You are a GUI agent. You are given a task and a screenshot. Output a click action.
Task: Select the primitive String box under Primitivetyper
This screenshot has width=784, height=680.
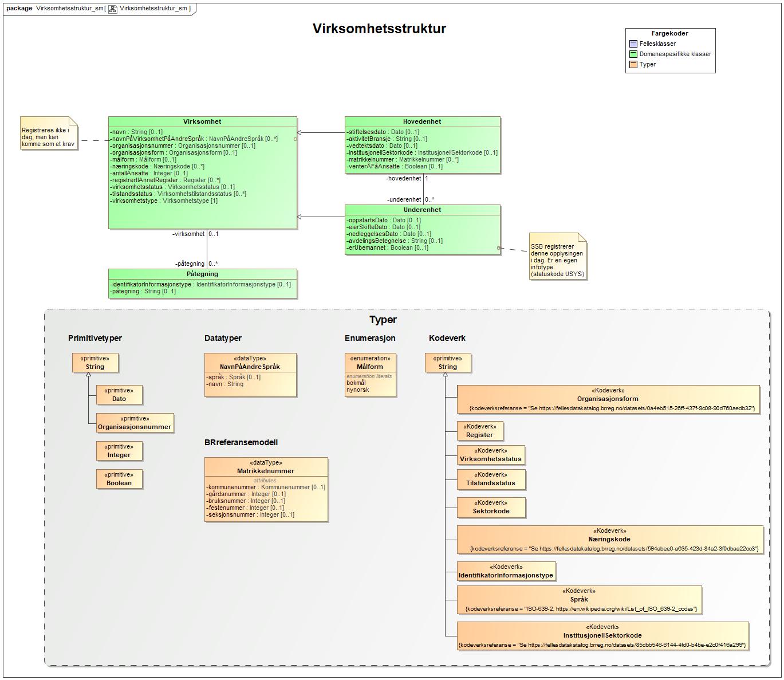(x=95, y=363)
